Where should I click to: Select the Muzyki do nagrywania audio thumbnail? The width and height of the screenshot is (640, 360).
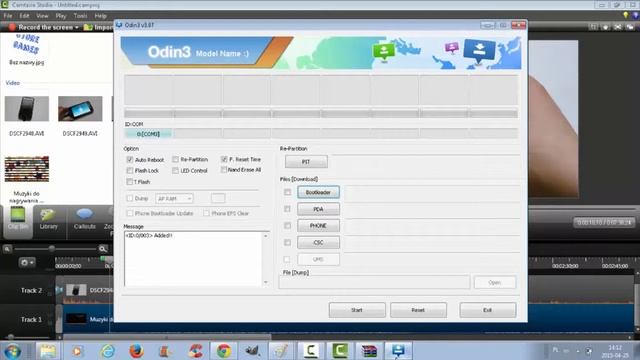(x=27, y=169)
